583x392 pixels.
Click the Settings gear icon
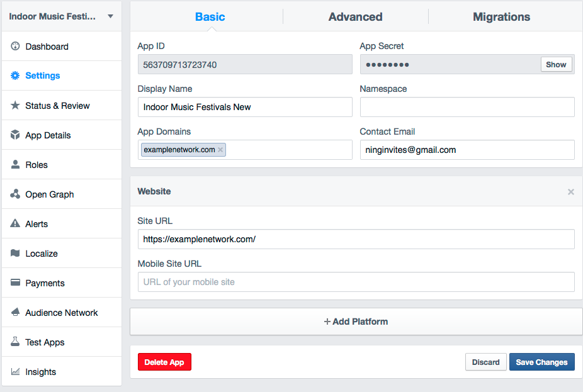click(15, 76)
